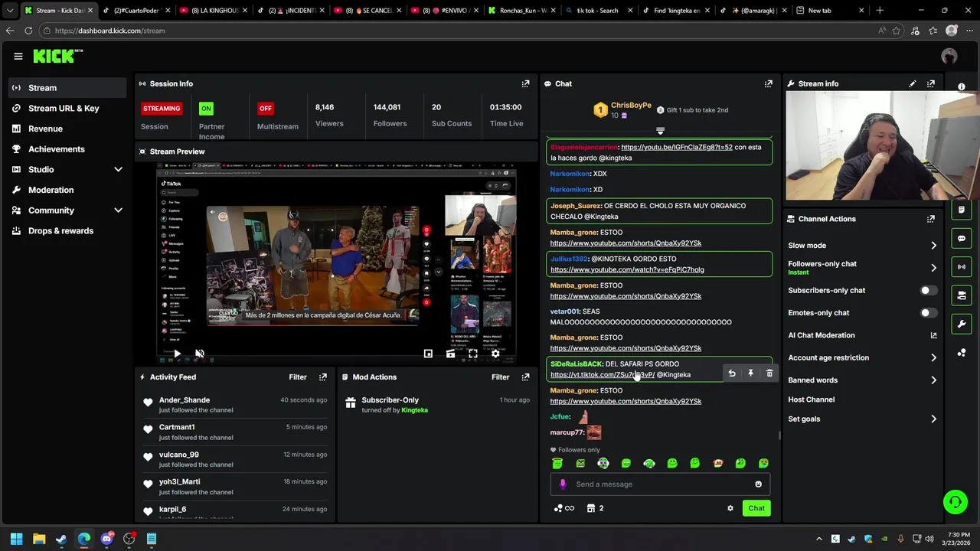Pin SiDeRaLisBACK's chat message

click(x=750, y=373)
